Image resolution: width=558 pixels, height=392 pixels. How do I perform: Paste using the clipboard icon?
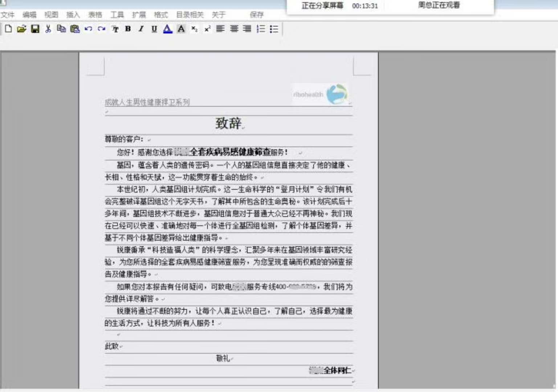click(x=75, y=29)
